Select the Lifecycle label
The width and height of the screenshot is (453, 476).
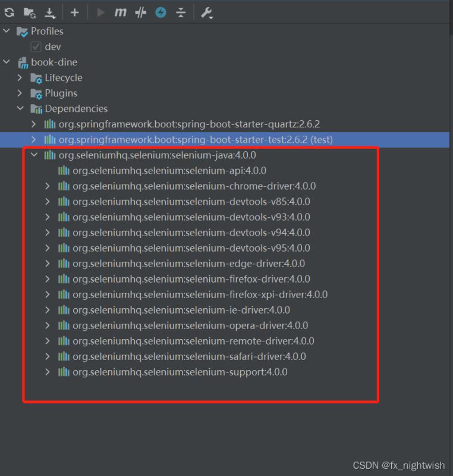point(64,78)
